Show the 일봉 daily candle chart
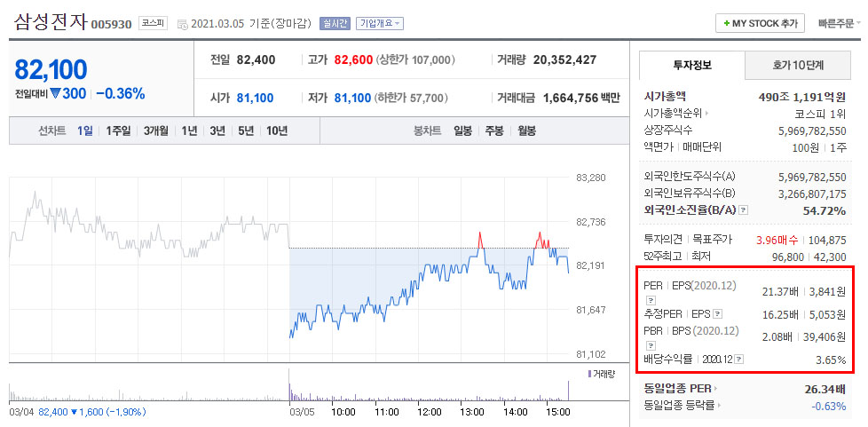 click(x=462, y=131)
